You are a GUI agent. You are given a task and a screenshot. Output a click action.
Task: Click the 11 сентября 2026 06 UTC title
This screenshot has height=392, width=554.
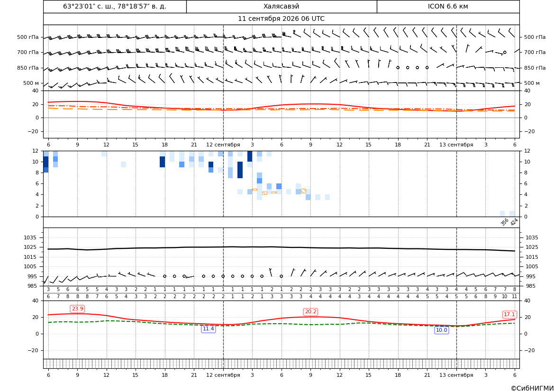pos(281,19)
